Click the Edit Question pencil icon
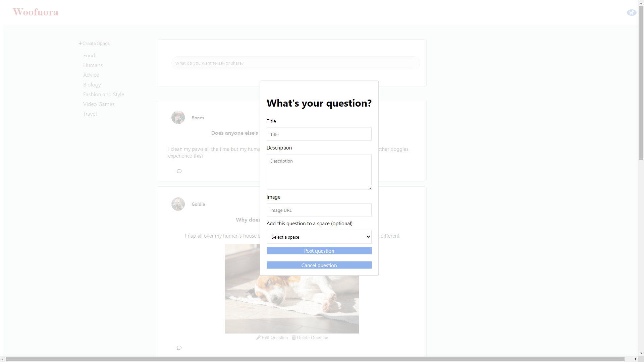The image size is (644, 362). [x=258, y=338]
